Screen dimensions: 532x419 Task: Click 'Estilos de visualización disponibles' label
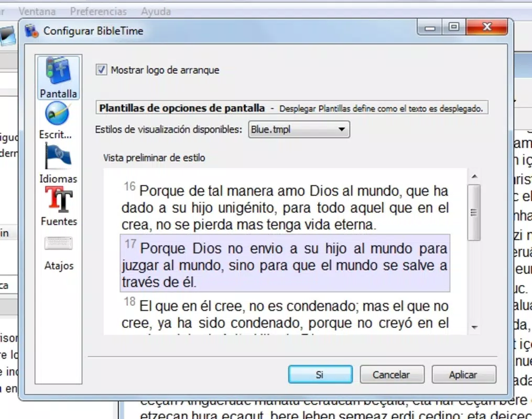tap(169, 129)
